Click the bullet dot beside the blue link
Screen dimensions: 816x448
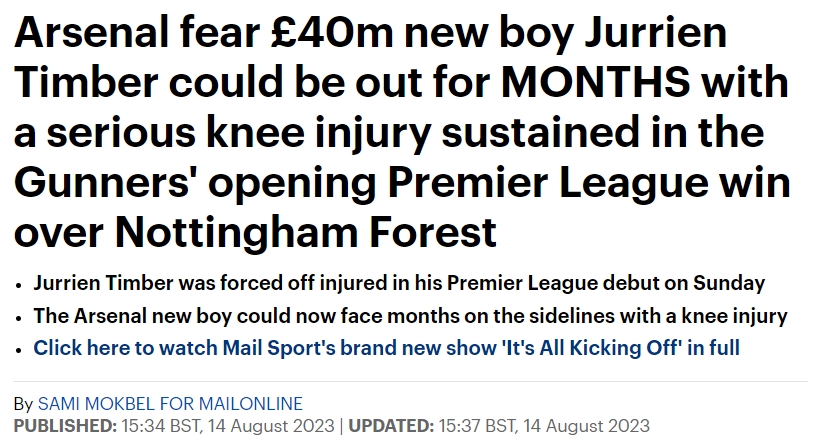pyautogui.click(x=19, y=350)
